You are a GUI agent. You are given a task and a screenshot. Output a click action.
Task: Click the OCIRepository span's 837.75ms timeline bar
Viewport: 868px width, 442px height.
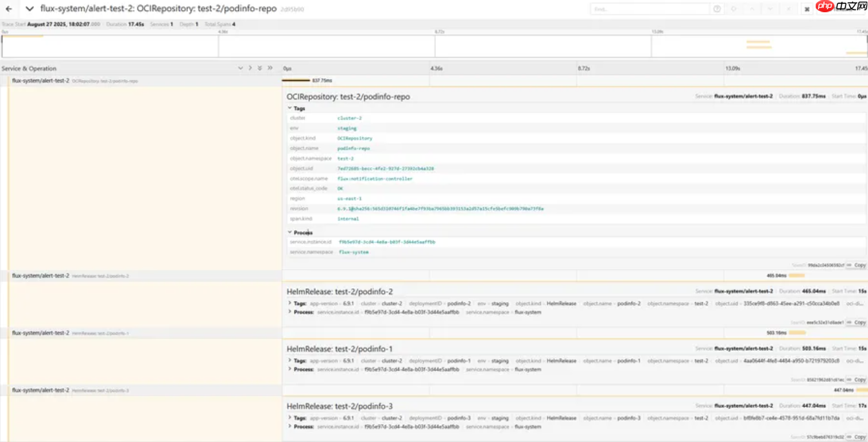[x=296, y=81]
